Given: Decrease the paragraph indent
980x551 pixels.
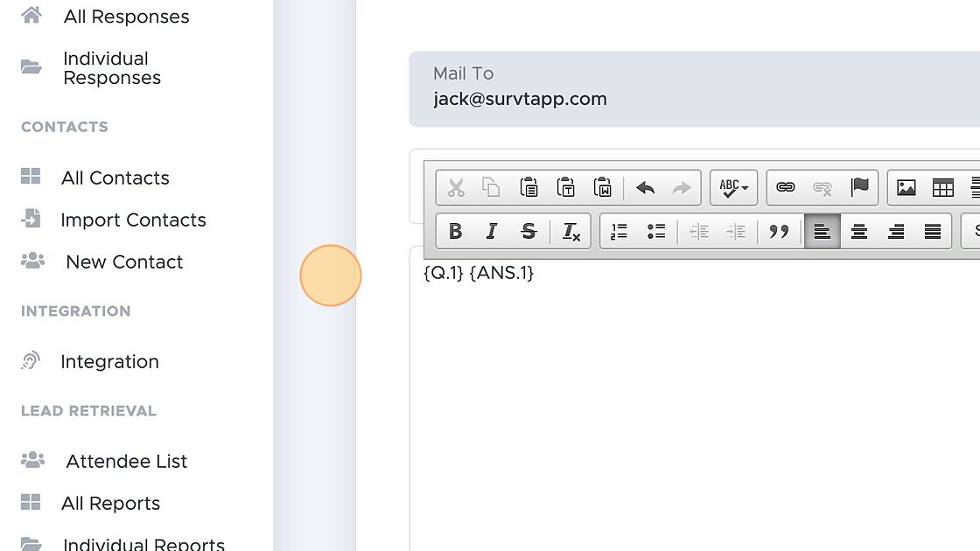Looking at the screenshot, I should [699, 231].
